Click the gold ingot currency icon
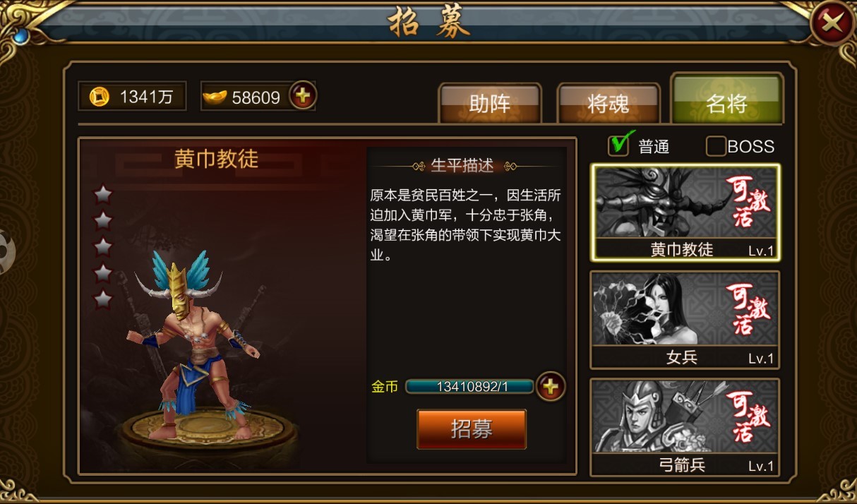Image resolution: width=857 pixels, height=504 pixels. click(x=215, y=97)
